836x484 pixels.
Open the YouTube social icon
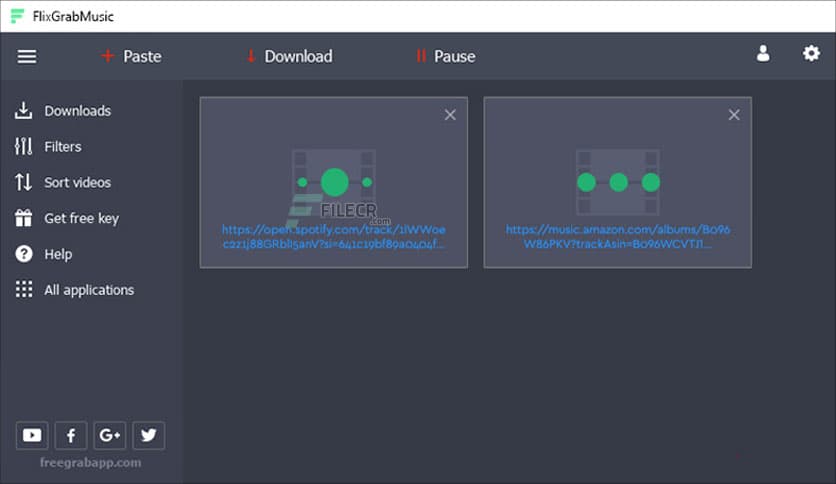pyautogui.click(x=32, y=435)
